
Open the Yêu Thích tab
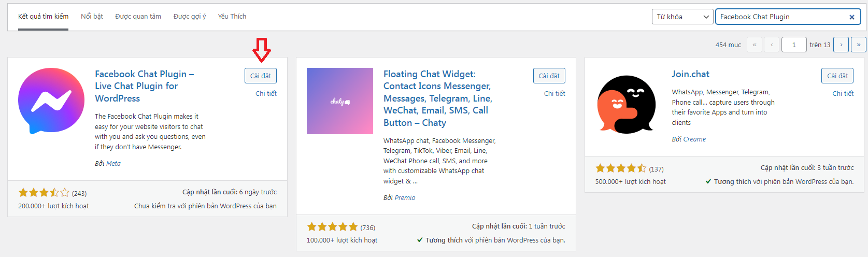click(x=232, y=17)
